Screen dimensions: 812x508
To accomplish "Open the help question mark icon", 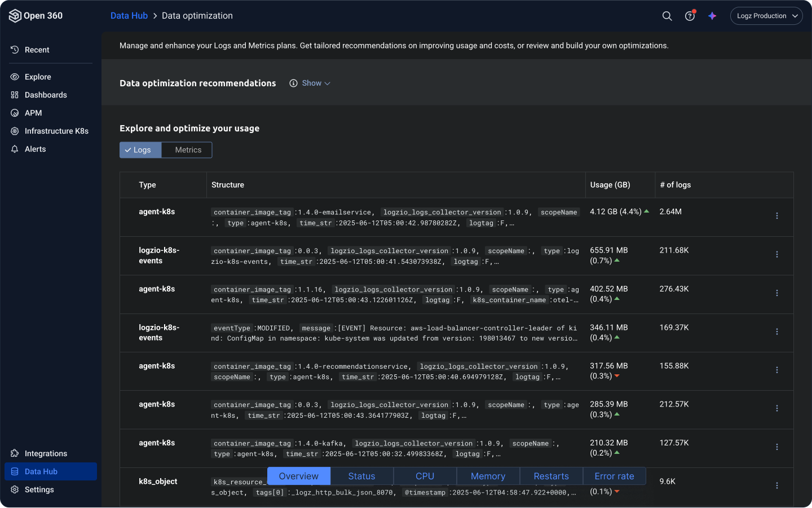I will click(x=690, y=16).
